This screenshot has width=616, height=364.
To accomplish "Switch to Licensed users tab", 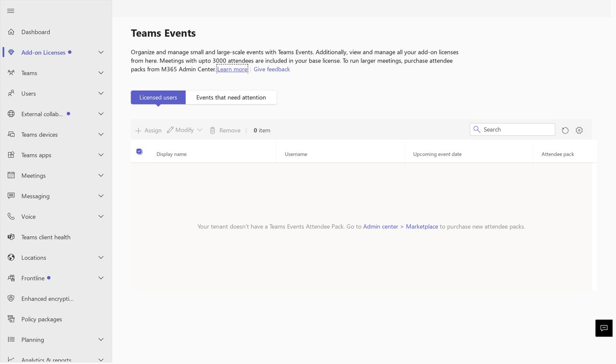I will [x=158, y=97].
